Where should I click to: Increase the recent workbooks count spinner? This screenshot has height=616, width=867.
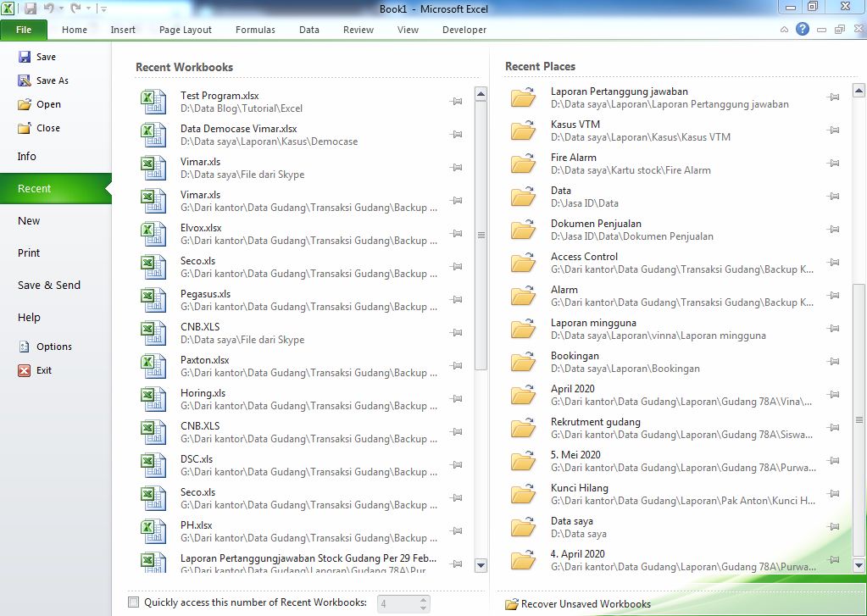423,599
